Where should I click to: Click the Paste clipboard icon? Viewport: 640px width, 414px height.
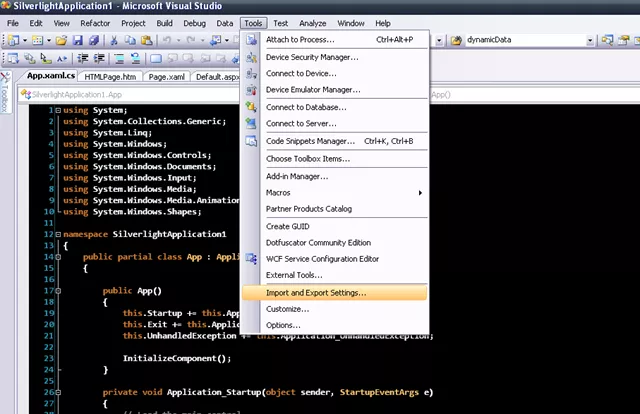coord(147,40)
